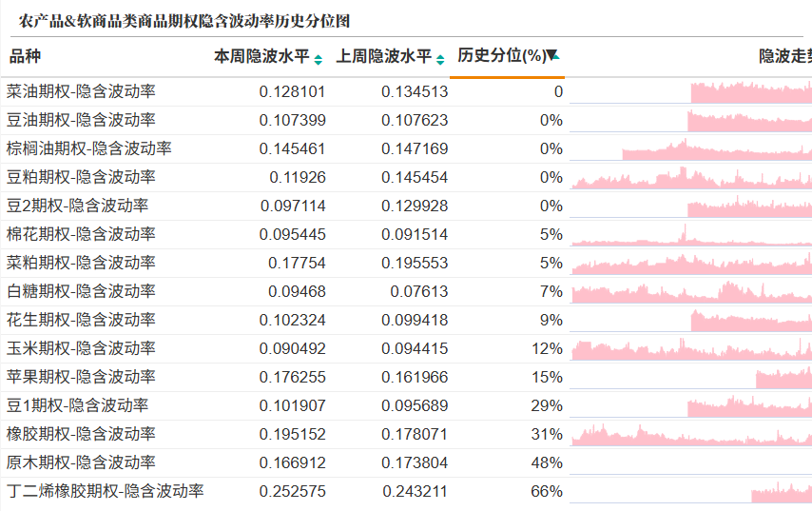Image resolution: width=812 pixels, height=511 pixels.
Task: Select 菜油期权-隐含波动率 row
Action: point(406,91)
